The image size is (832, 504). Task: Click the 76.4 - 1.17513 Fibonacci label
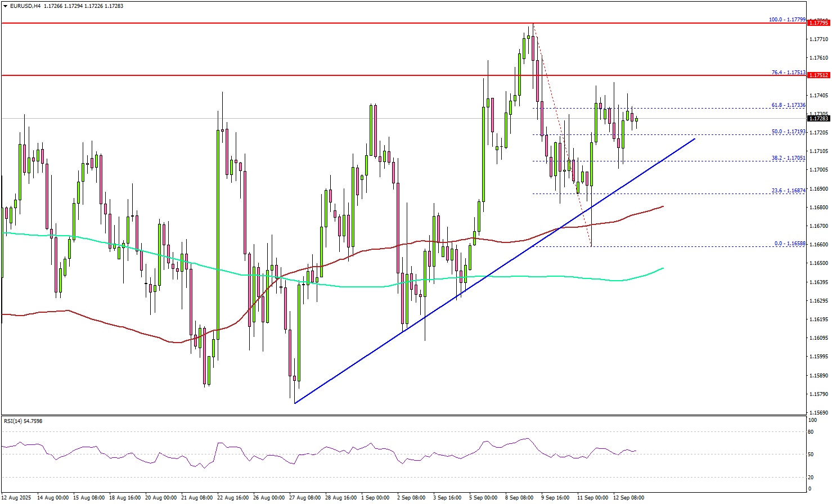click(788, 73)
